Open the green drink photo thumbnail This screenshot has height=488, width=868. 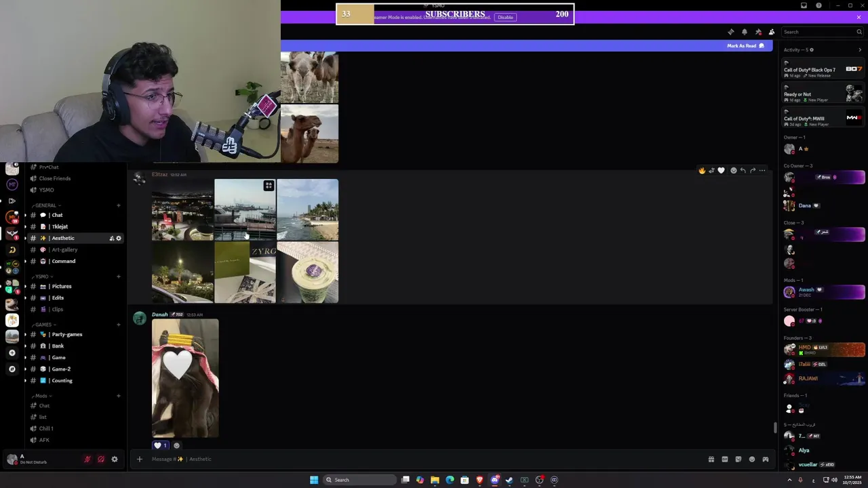click(307, 272)
